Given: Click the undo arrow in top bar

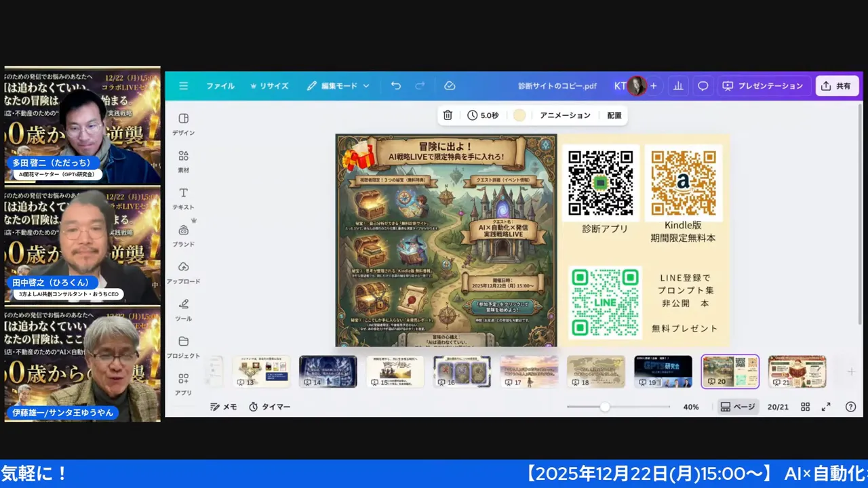Looking at the screenshot, I should tap(396, 86).
